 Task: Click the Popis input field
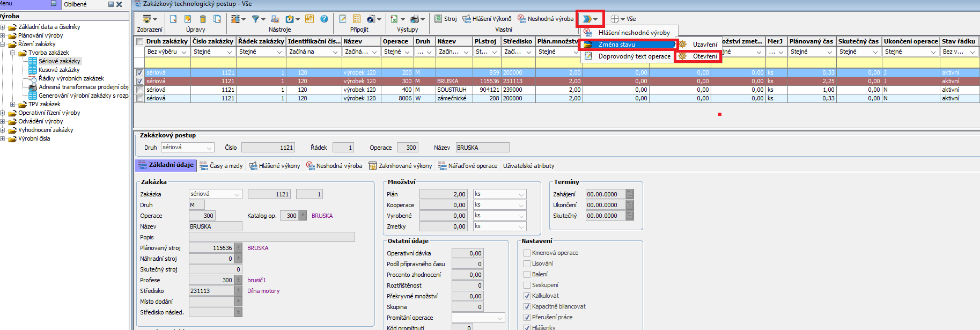[271, 237]
